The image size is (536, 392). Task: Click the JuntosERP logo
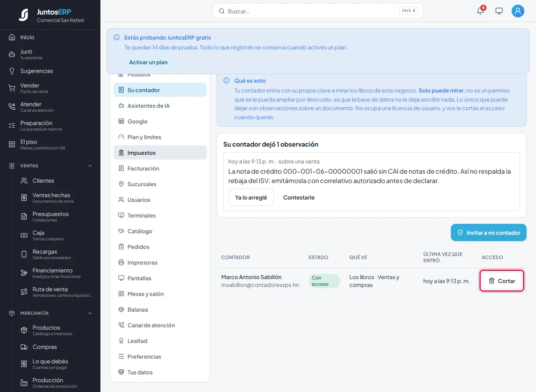24,15
